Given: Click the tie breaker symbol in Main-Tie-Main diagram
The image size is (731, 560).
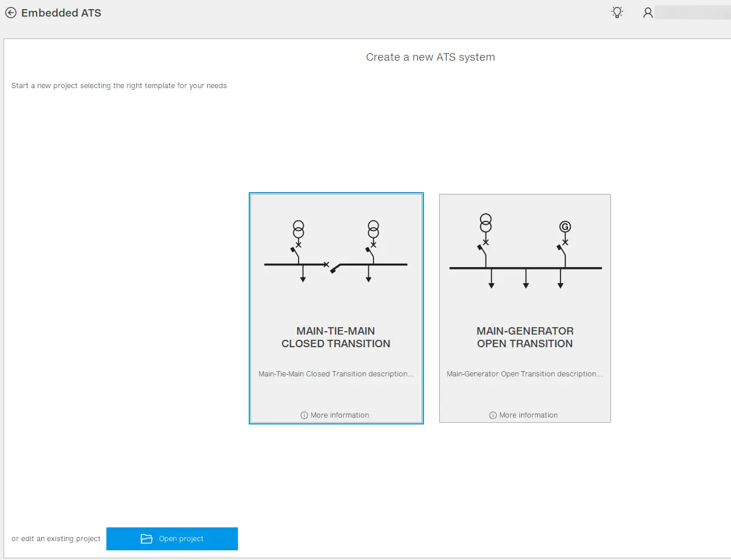Looking at the screenshot, I should tap(334, 267).
